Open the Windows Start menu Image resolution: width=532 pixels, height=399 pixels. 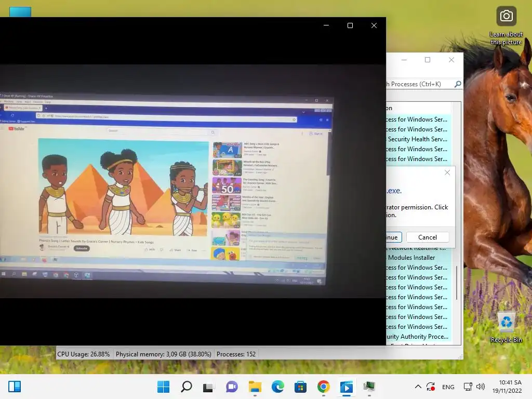(163, 387)
